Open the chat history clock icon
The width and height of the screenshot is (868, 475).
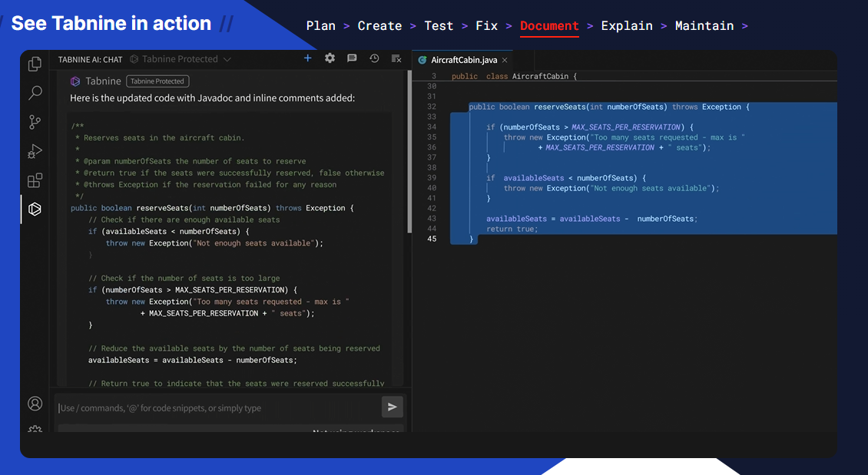pyautogui.click(x=374, y=58)
